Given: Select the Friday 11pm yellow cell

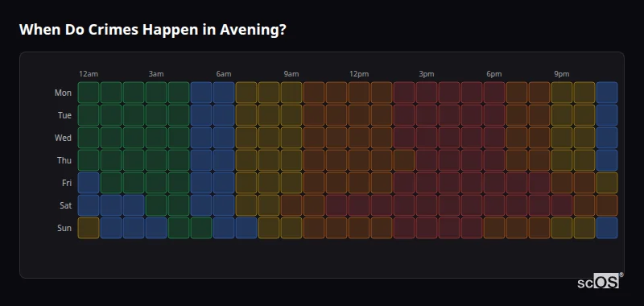Looking at the screenshot, I should (x=607, y=183).
